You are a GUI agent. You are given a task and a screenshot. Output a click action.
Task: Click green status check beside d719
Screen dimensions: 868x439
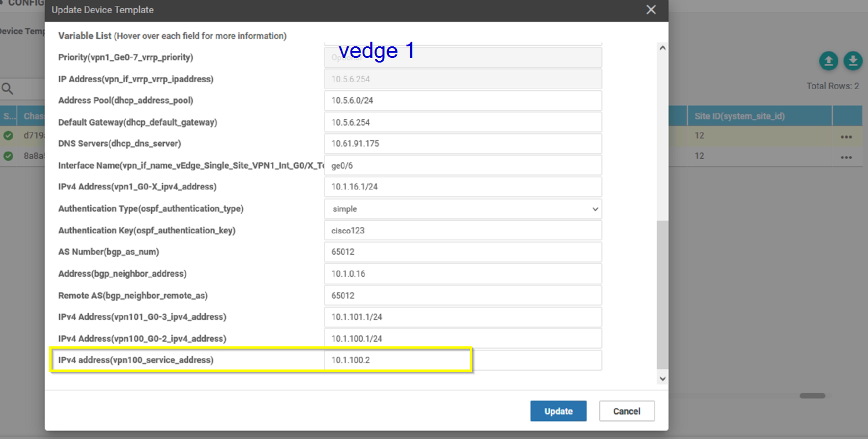tap(8, 136)
